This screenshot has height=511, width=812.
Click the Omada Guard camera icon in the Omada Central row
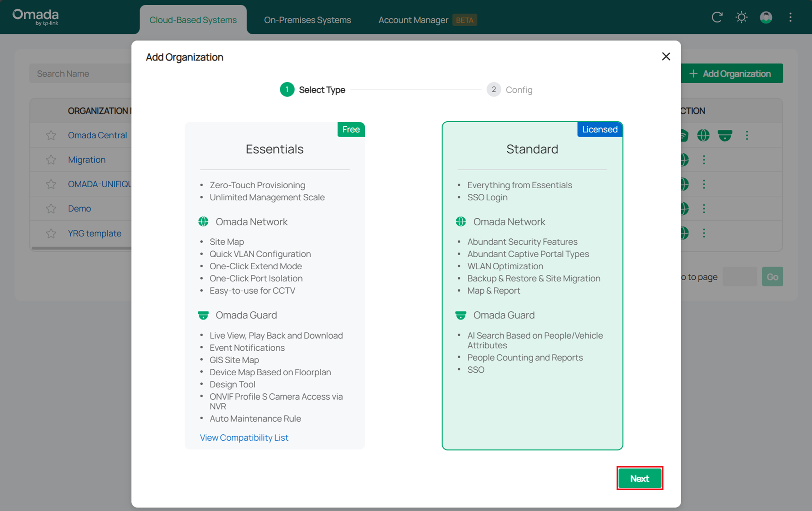click(x=725, y=135)
